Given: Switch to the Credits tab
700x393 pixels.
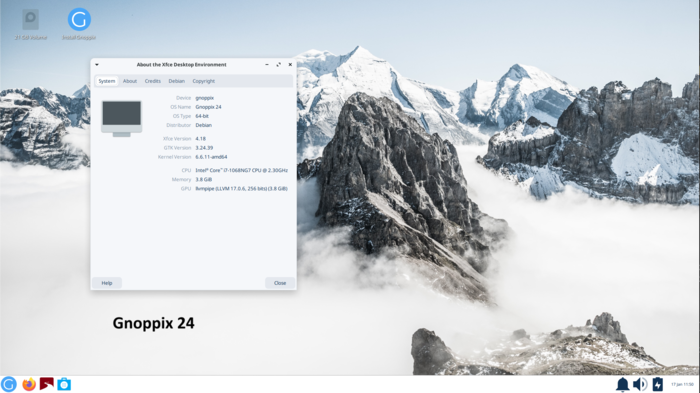Looking at the screenshot, I should [153, 81].
